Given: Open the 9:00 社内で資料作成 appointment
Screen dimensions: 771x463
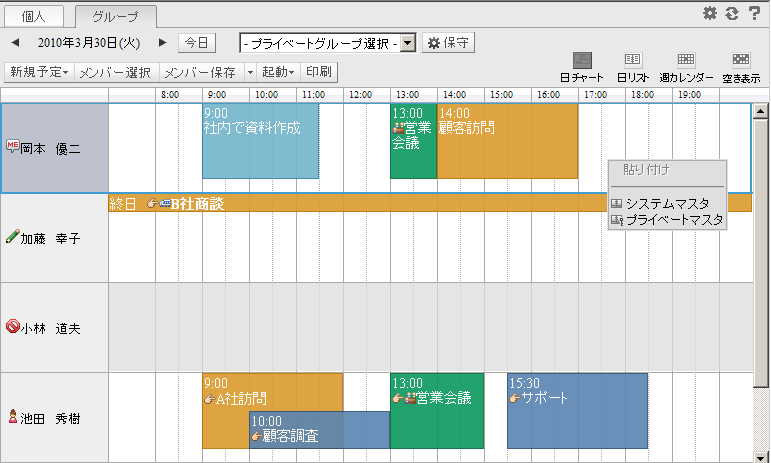Looking at the screenshot, I should tap(260, 140).
